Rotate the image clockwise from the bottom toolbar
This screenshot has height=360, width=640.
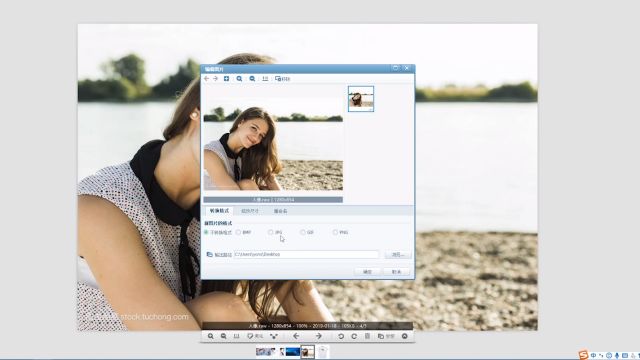354,336
